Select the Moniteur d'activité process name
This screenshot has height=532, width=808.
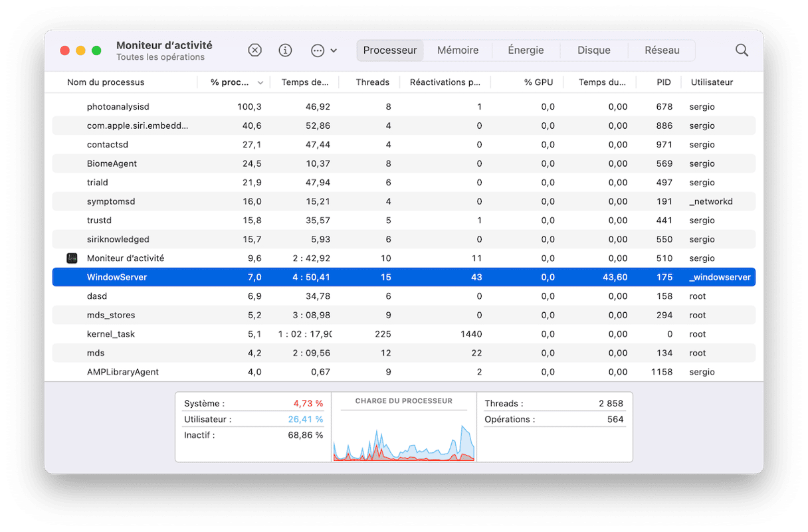(126, 258)
